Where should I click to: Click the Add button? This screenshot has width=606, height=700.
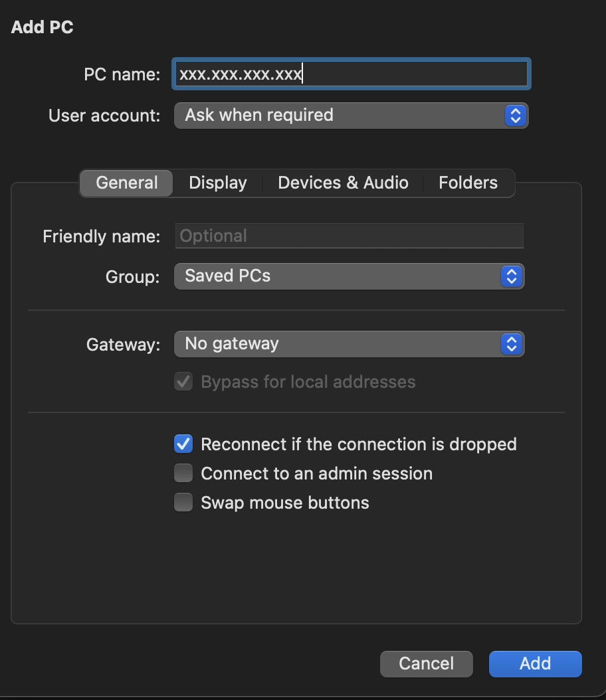coord(535,663)
